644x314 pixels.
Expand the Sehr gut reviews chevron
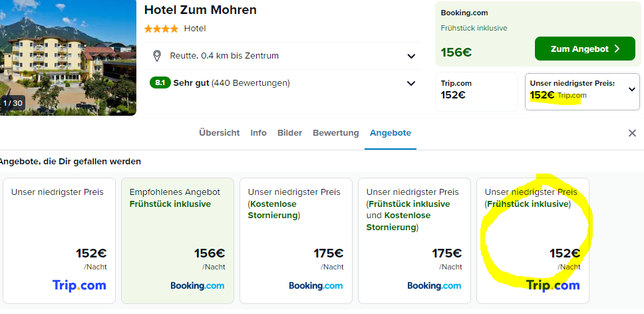[x=411, y=84]
